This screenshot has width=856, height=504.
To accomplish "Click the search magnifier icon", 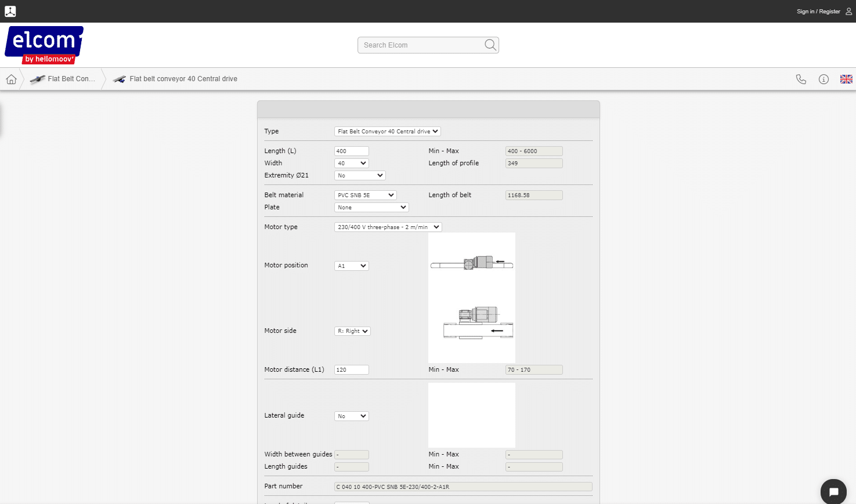I will tap(490, 45).
